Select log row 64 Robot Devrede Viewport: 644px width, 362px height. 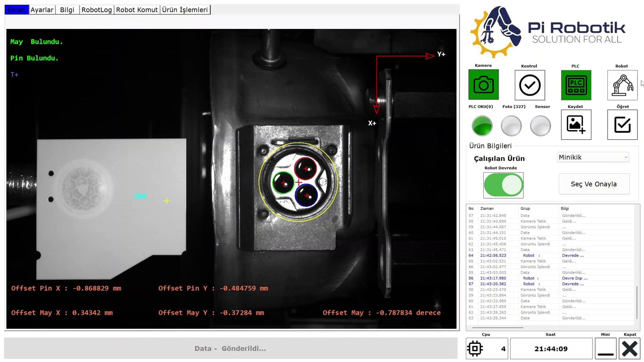tap(551, 256)
